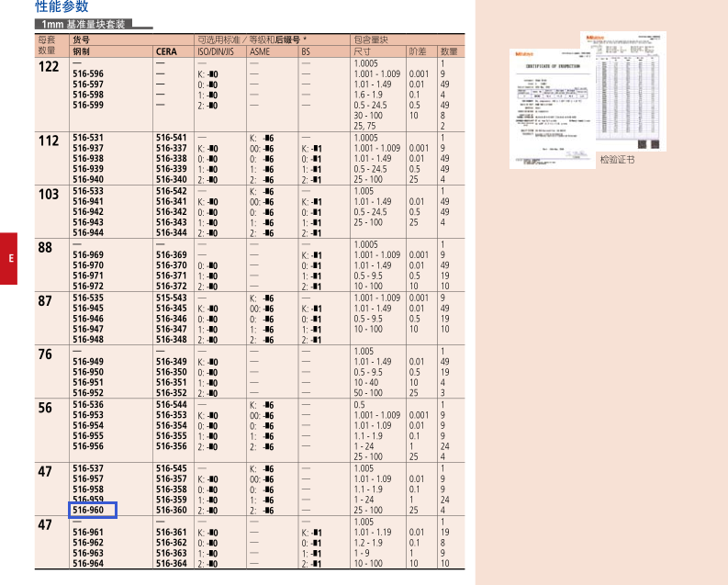The image size is (728, 585).
Task: Select CERA part number 516-340
Action: coord(172,179)
